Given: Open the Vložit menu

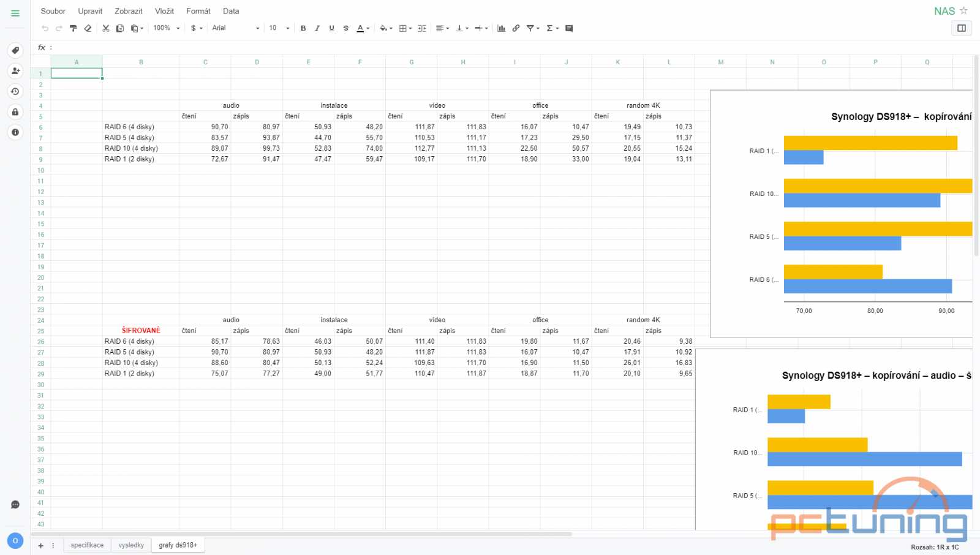Looking at the screenshot, I should point(164,11).
